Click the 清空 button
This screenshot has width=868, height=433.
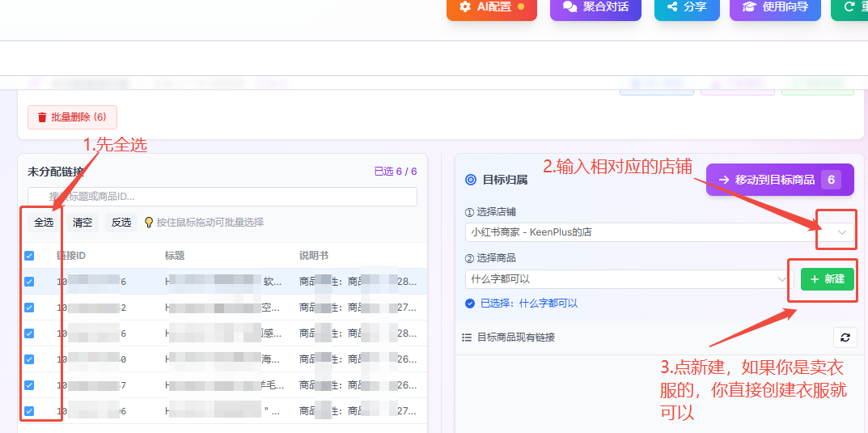tap(83, 223)
